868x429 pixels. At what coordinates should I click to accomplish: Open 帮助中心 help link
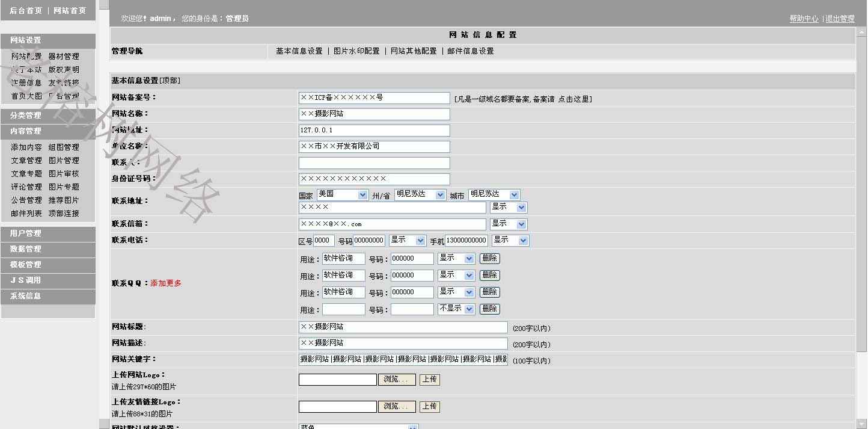(x=804, y=19)
